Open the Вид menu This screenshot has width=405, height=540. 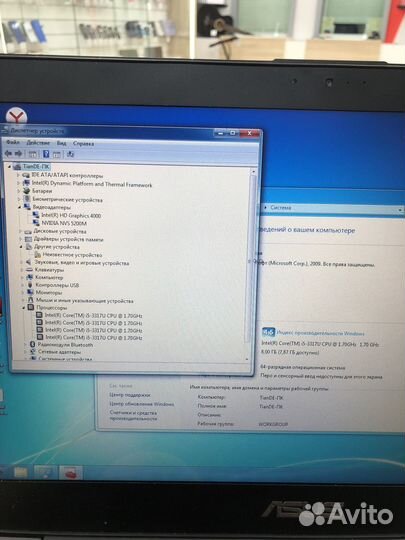[61, 143]
